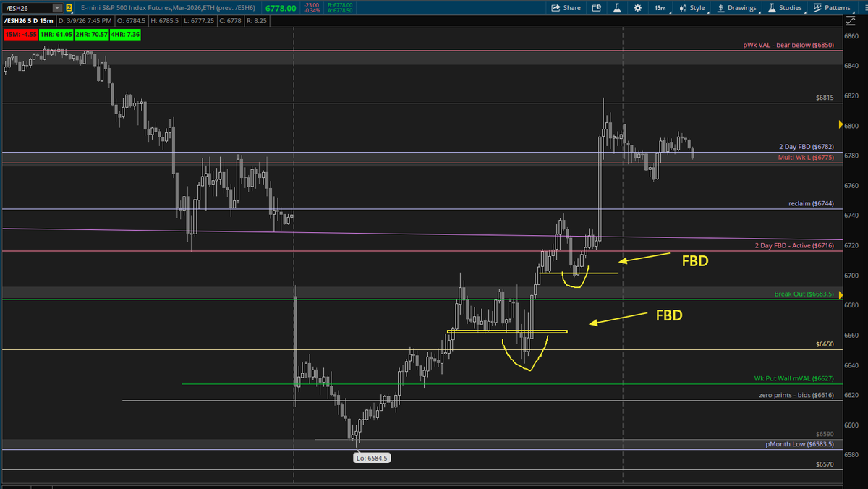Select the 2 Day FBD - Active ($6716) label

coord(793,246)
